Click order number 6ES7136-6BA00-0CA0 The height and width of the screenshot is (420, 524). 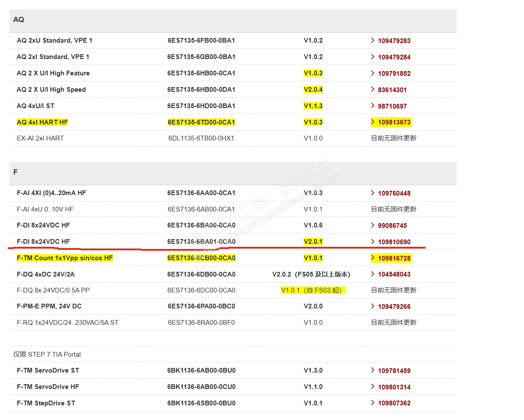click(x=201, y=225)
